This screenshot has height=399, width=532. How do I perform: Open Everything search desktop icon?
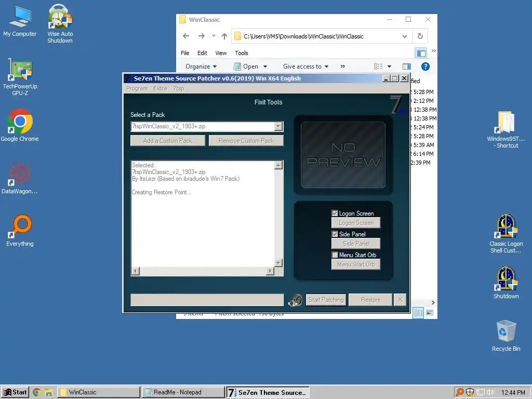(20, 231)
